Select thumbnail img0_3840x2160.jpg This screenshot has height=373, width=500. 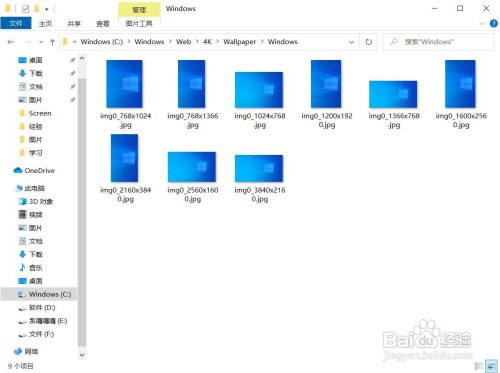tap(259, 168)
